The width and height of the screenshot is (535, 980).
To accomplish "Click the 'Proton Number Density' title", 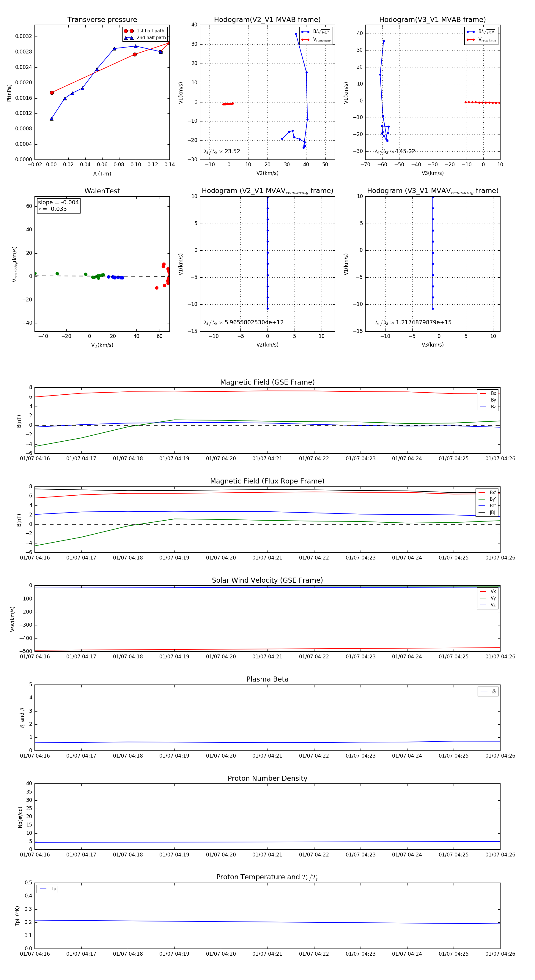I will (x=267, y=778).
